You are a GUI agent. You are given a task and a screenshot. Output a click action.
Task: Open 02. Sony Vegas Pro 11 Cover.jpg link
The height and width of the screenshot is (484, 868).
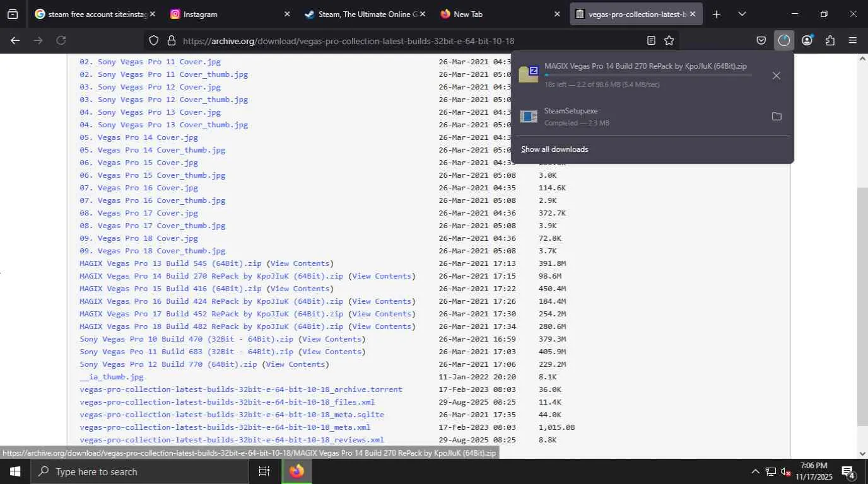(150, 62)
